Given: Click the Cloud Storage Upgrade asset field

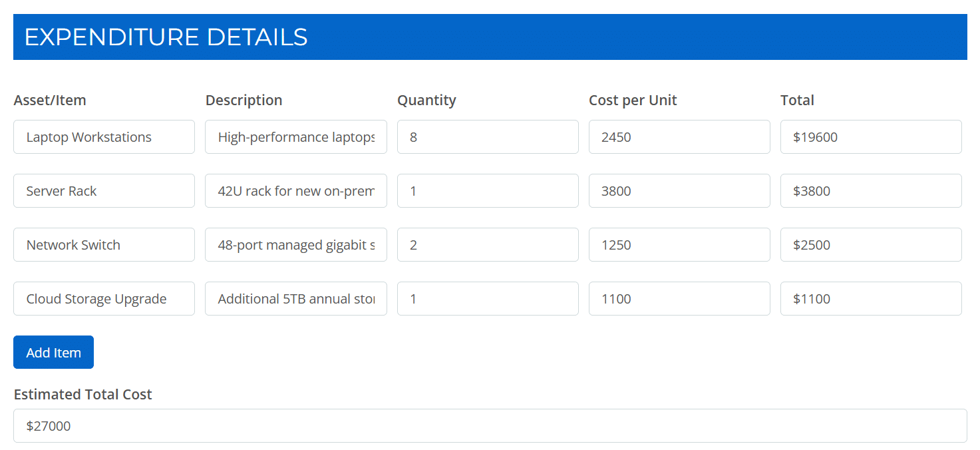Looking at the screenshot, I should click(x=104, y=298).
